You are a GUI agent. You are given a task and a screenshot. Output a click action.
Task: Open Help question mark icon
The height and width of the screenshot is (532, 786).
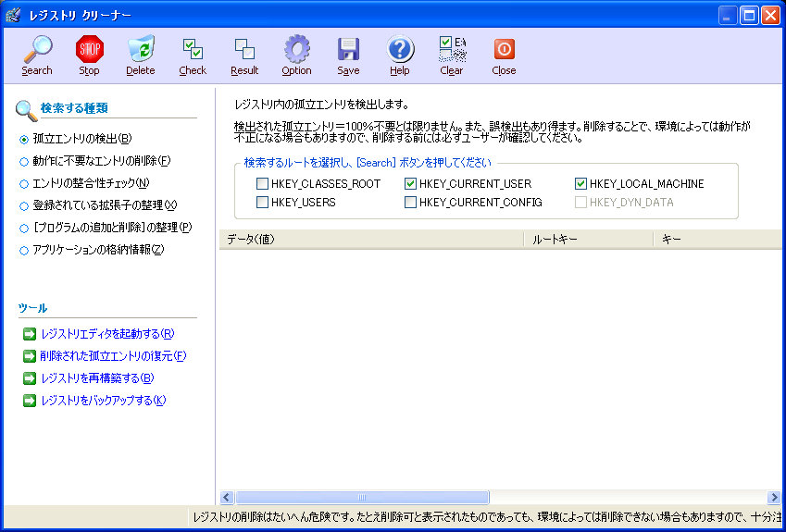pos(400,51)
